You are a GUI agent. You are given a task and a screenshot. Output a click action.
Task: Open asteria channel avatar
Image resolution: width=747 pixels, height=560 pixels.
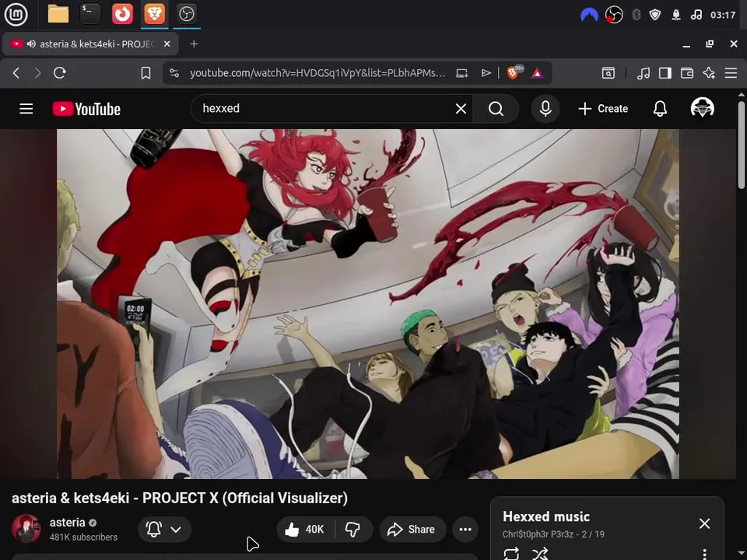point(26,529)
